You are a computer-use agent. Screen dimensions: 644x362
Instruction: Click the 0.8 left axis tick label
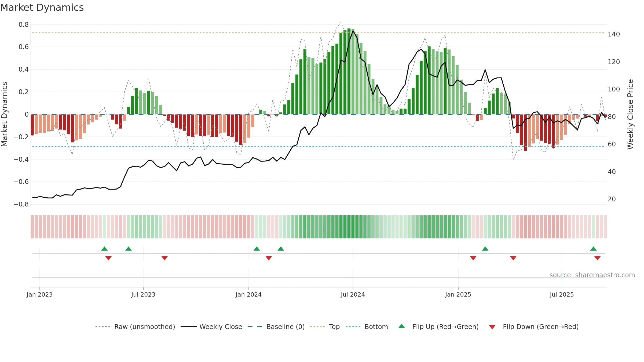point(24,25)
